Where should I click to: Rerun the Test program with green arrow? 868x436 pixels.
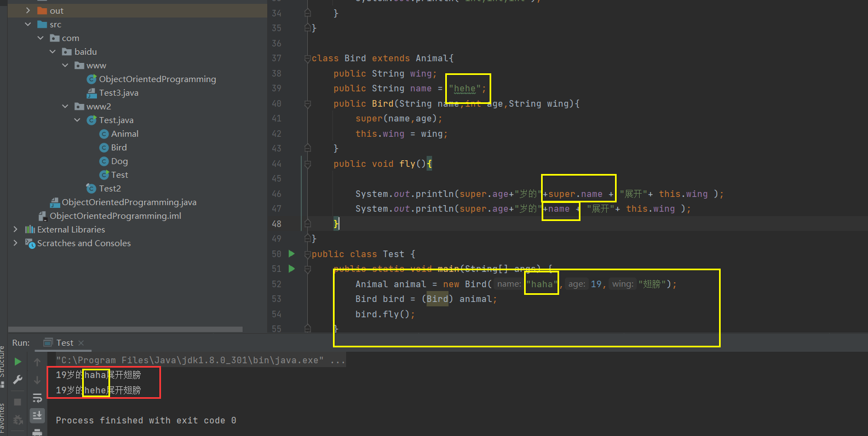18,362
